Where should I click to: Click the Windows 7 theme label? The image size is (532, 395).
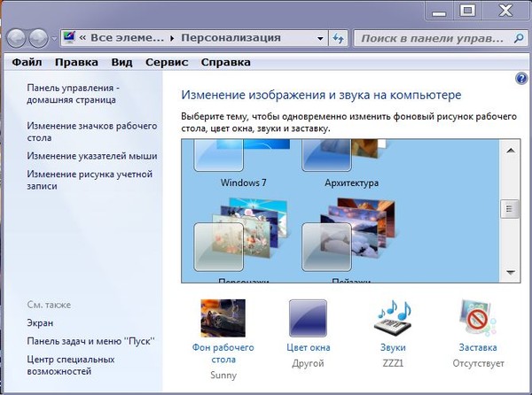click(x=243, y=182)
